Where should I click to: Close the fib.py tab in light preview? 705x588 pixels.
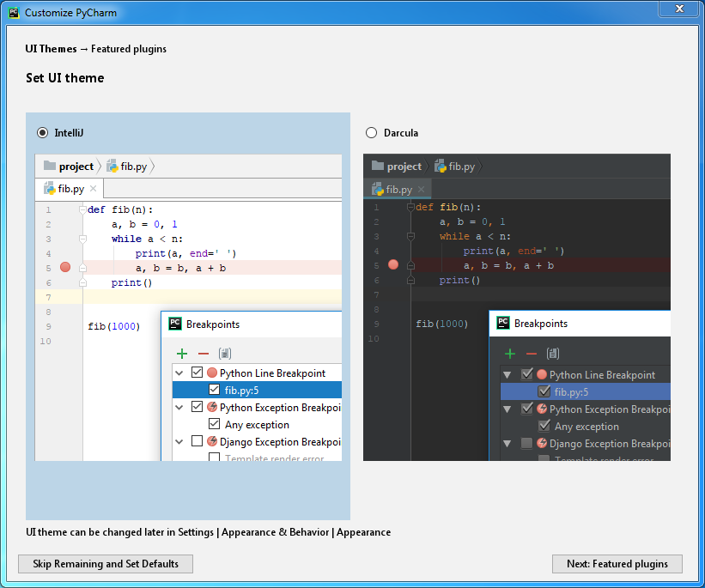94,189
